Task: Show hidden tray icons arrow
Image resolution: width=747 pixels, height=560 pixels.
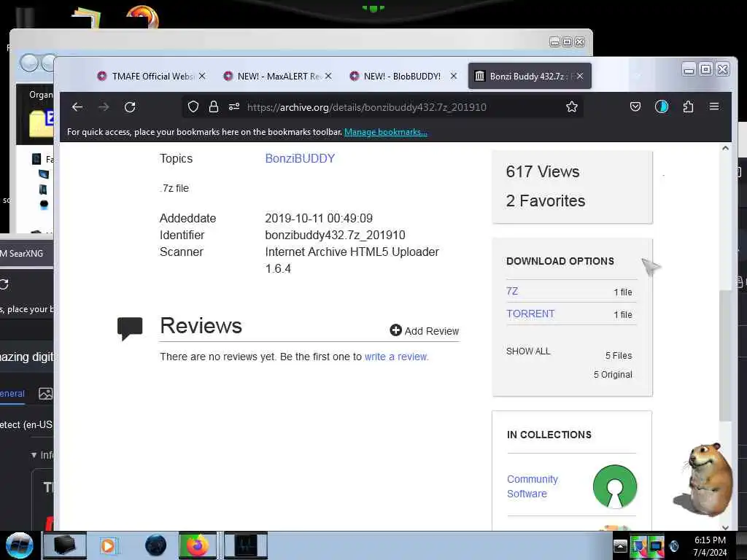Action: tap(620, 546)
